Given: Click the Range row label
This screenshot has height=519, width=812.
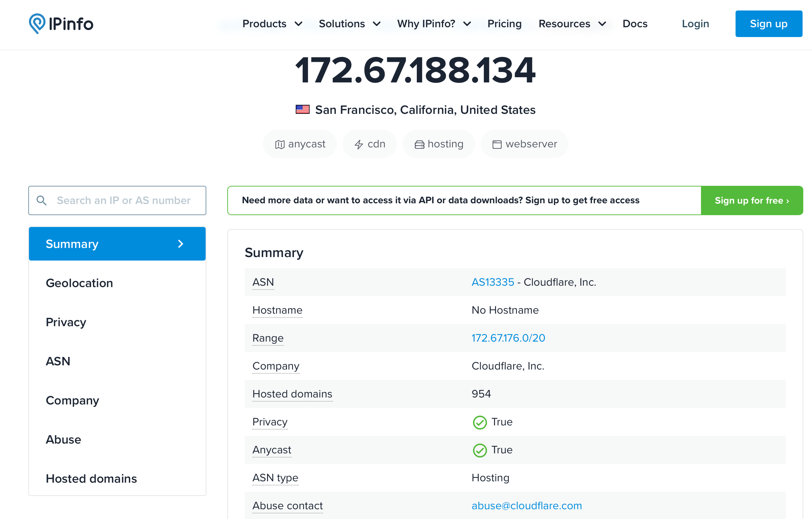Looking at the screenshot, I should [268, 338].
